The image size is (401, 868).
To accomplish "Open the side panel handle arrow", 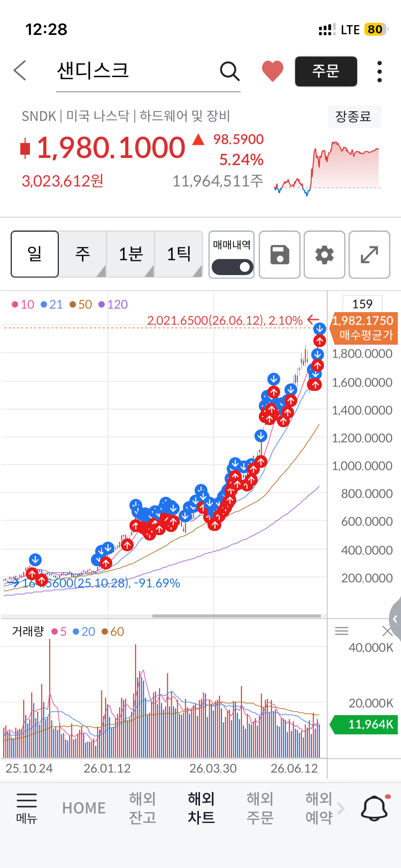I will [x=395, y=619].
